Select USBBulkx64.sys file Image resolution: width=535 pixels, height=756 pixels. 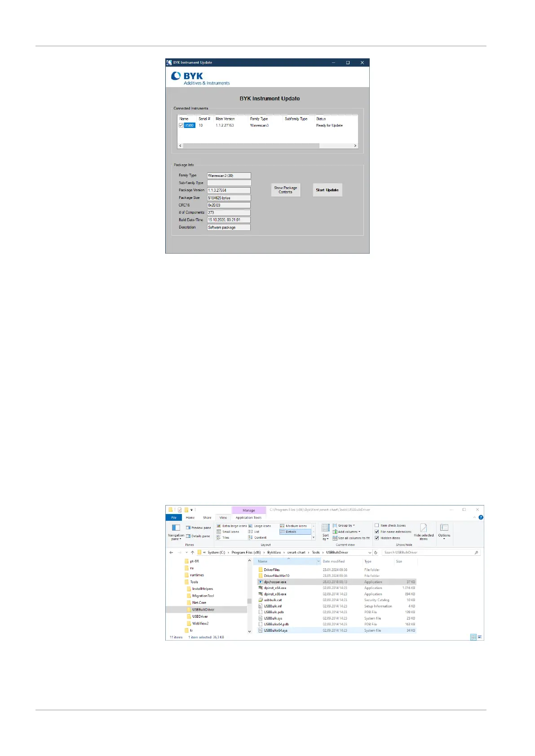(x=337, y=631)
